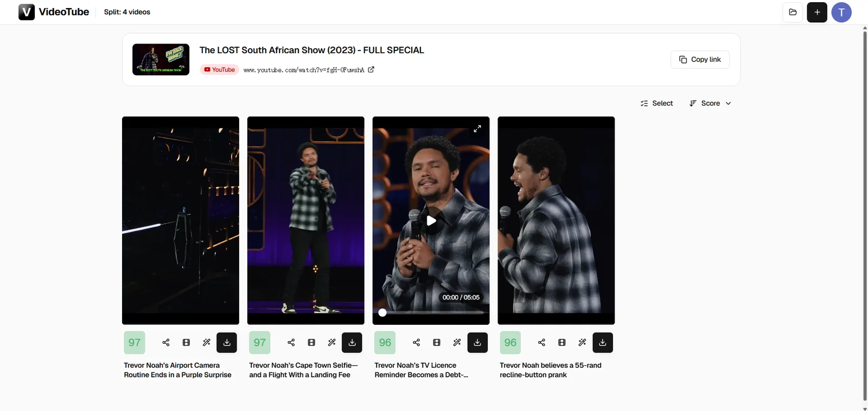Download the Cape Town Selfie clip
Viewport: 868px width, 411px height.
tap(352, 342)
